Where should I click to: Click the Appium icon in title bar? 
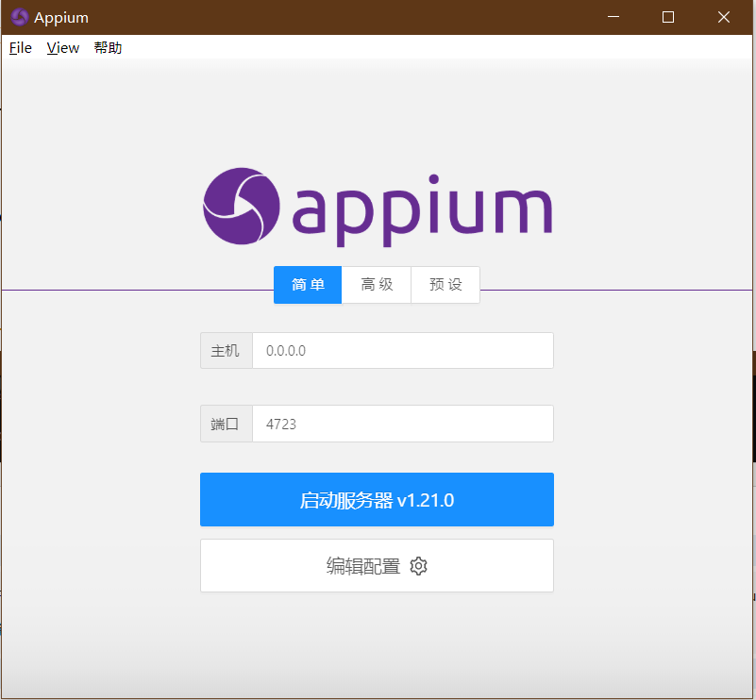(20, 17)
